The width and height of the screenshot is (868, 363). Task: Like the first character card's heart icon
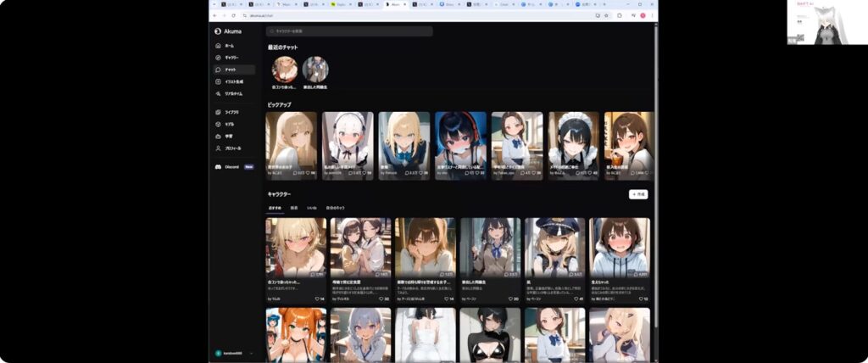click(x=317, y=299)
